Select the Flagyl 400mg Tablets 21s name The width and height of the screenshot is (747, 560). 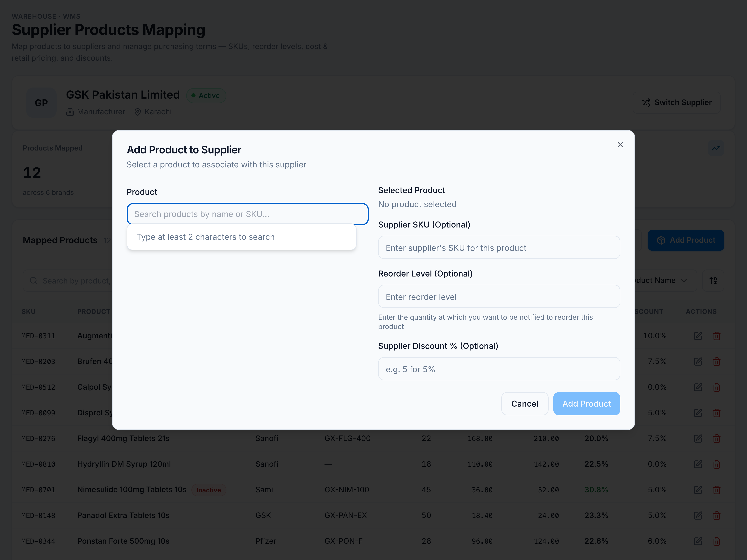123,438
